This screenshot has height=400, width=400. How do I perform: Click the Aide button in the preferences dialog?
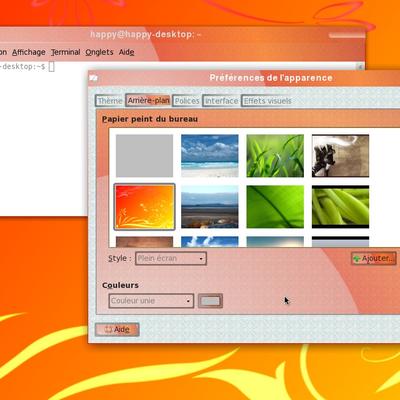tap(117, 329)
